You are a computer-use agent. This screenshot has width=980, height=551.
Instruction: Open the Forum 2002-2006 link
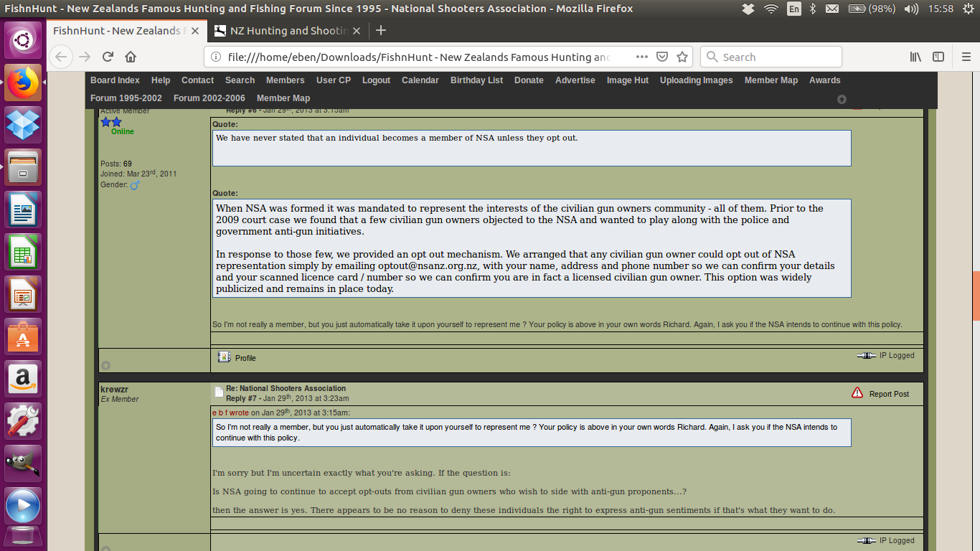[x=209, y=98]
